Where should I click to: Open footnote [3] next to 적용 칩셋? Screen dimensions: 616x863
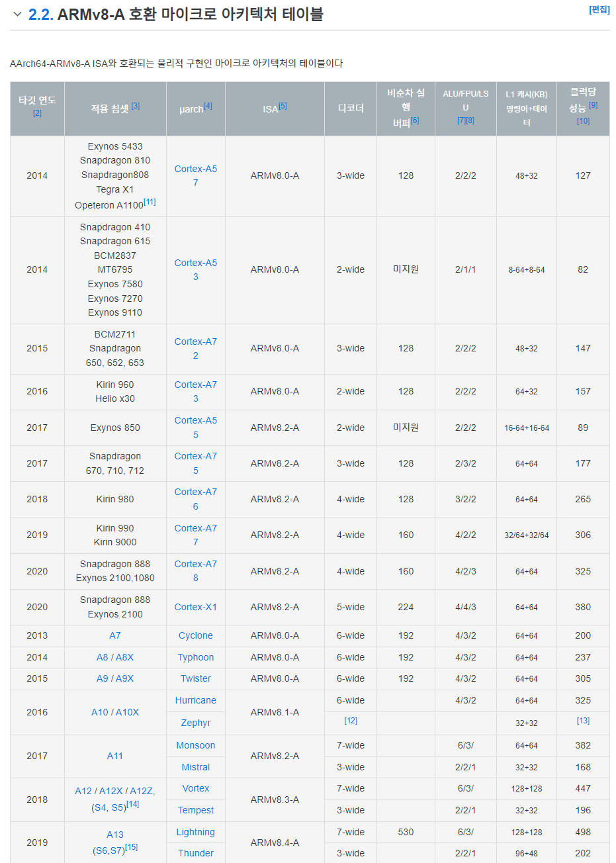click(136, 105)
